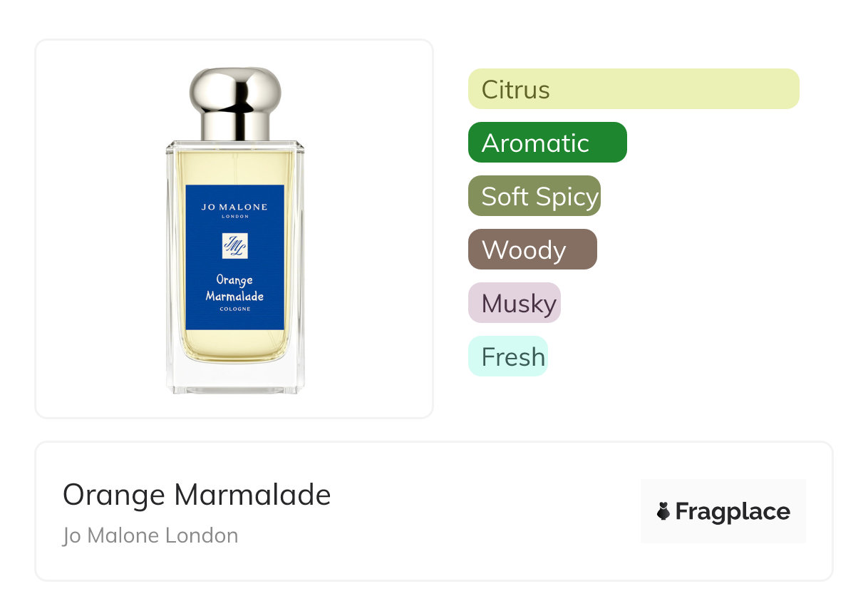
Task: Open the Orange Marmalade title link
Action: [197, 495]
